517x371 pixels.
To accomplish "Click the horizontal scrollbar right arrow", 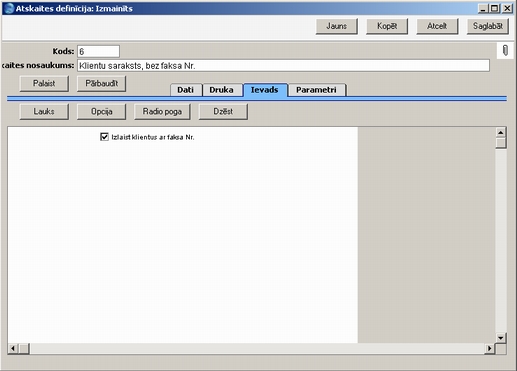I will click(x=489, y=349).
